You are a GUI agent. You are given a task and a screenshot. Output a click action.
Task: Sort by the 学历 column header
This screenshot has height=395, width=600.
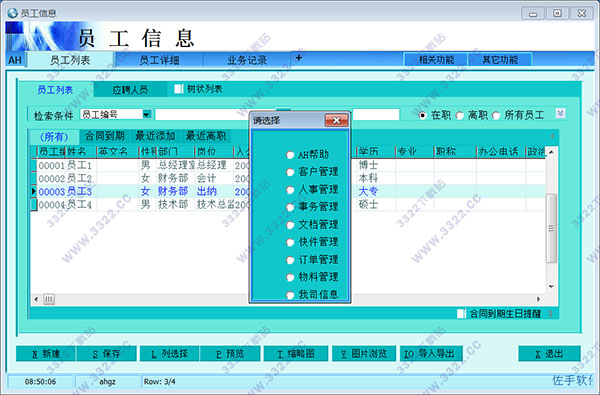(x=376, y=152)
